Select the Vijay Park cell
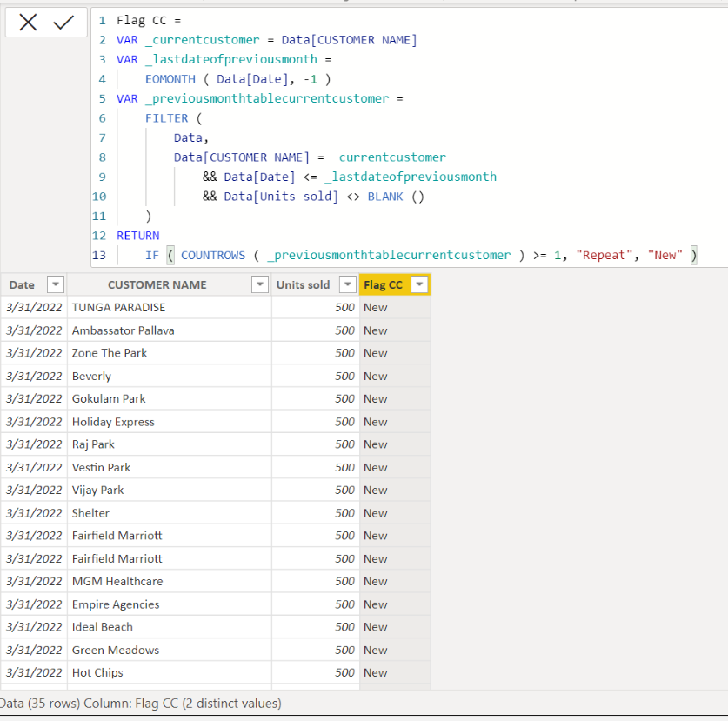Image resolution: width=728 pixels, height=721 pixels. 170,490
